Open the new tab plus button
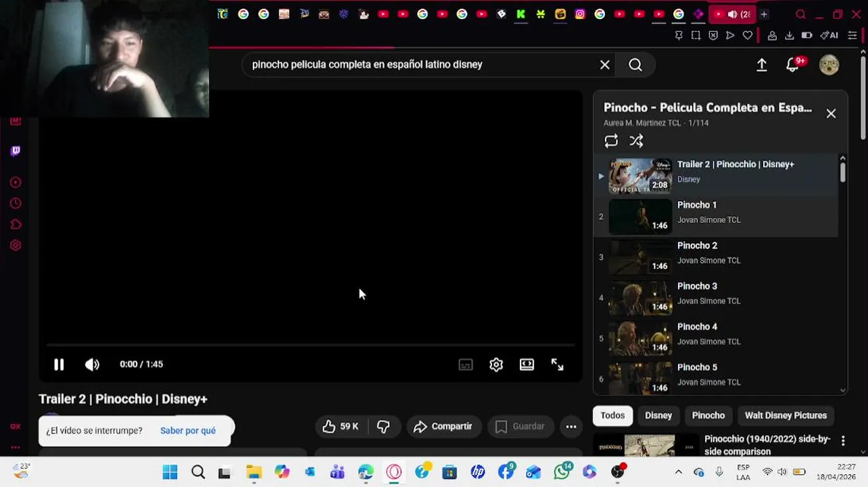 click(764, 14)
